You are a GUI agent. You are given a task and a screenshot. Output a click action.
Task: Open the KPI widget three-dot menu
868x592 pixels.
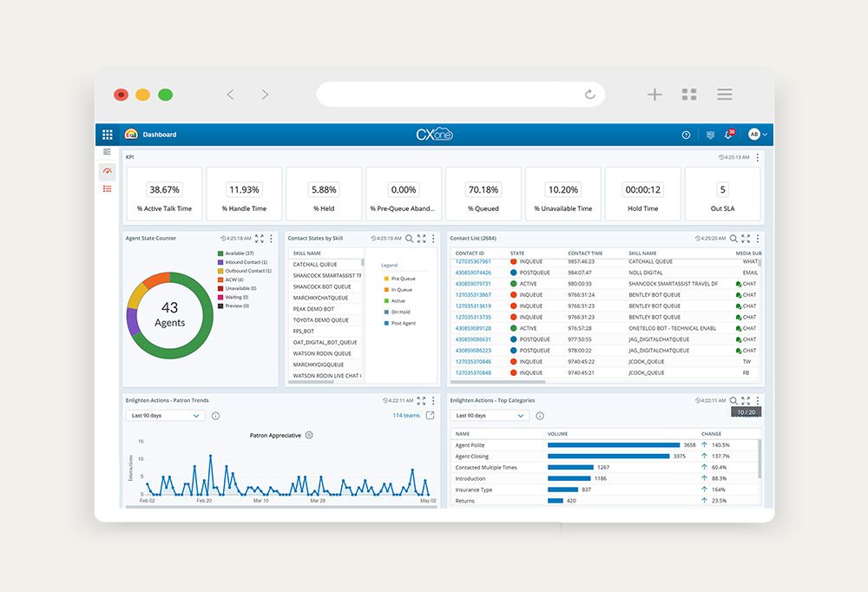click(757, 157)
